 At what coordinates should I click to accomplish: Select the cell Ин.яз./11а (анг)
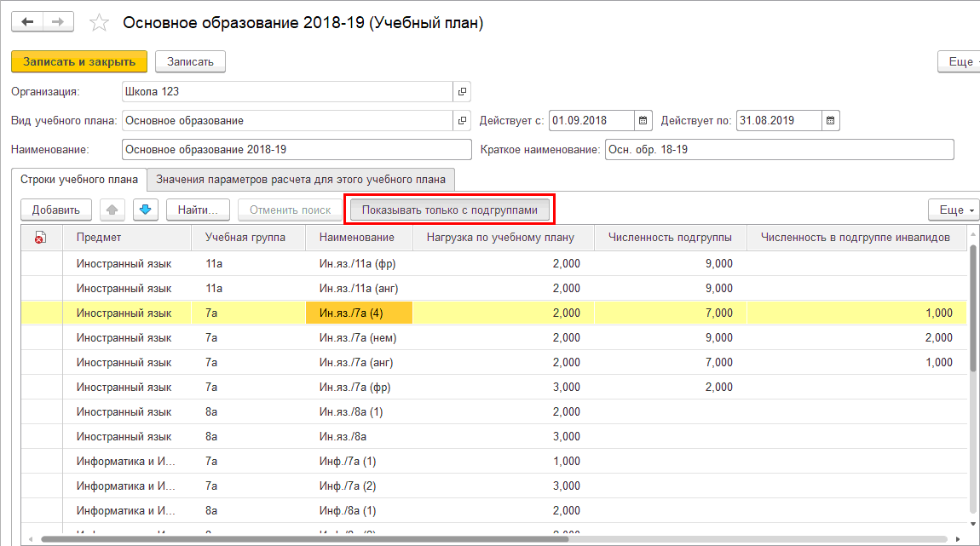tap(359, 289)
